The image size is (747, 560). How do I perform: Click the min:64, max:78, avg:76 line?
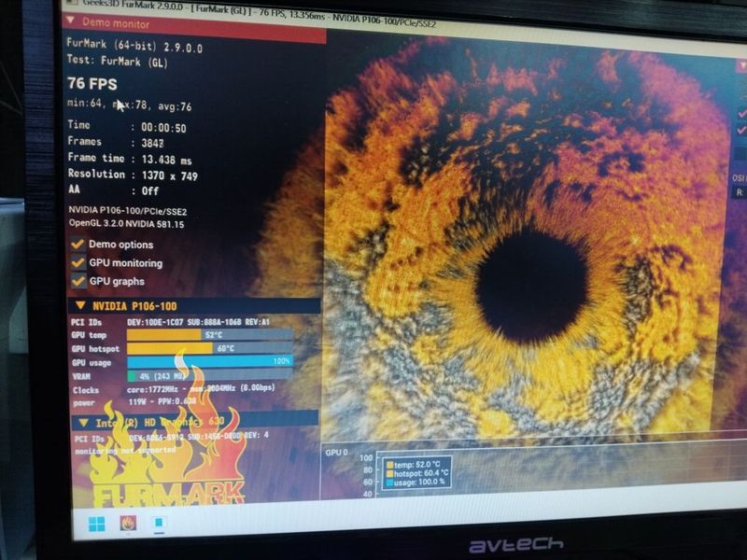129,105
